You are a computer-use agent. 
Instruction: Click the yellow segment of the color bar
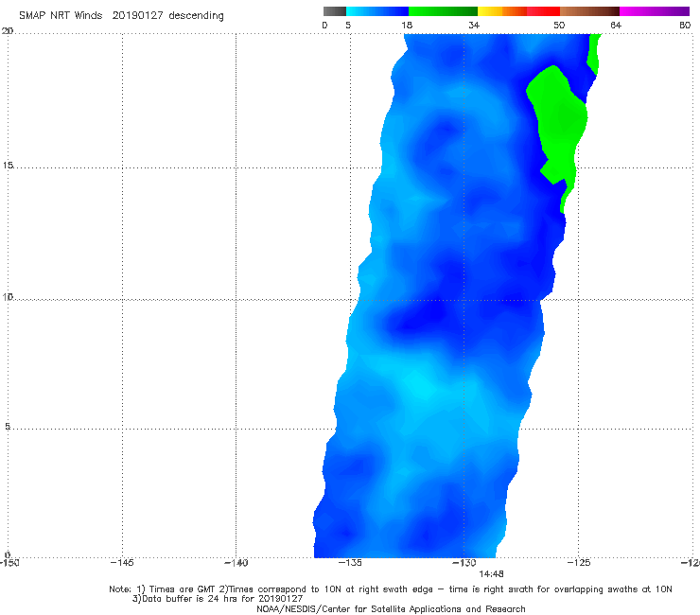coord(490,11)
